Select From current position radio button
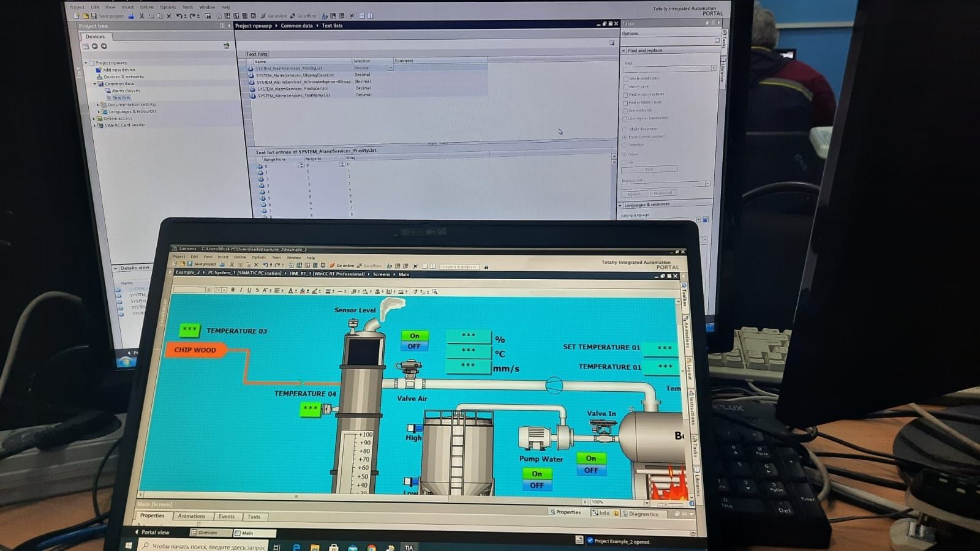980x551 pixels. click(625, 137)
